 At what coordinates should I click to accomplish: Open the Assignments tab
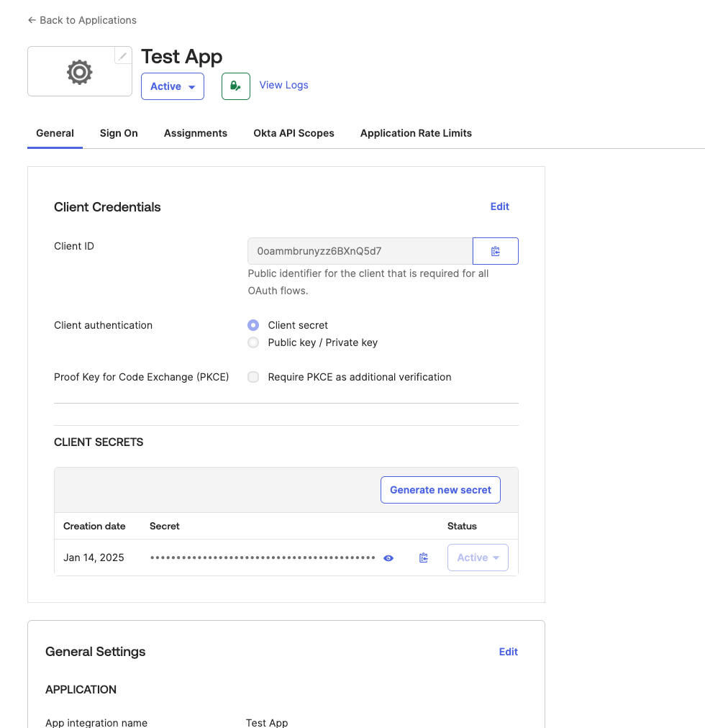point(196,133)
